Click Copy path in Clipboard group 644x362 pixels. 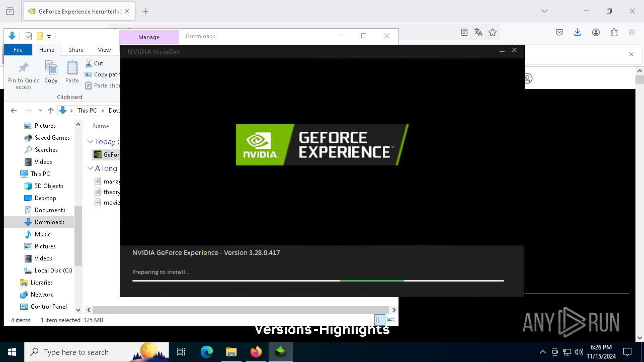point(102,74)
